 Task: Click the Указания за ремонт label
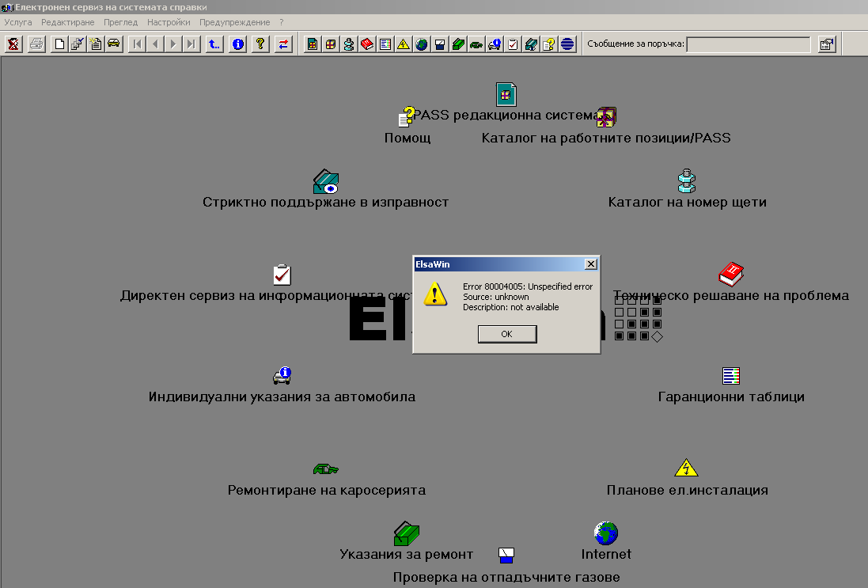406,554
